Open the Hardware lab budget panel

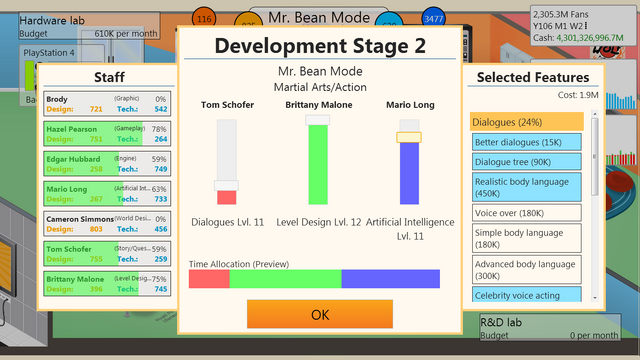(89, 26)
